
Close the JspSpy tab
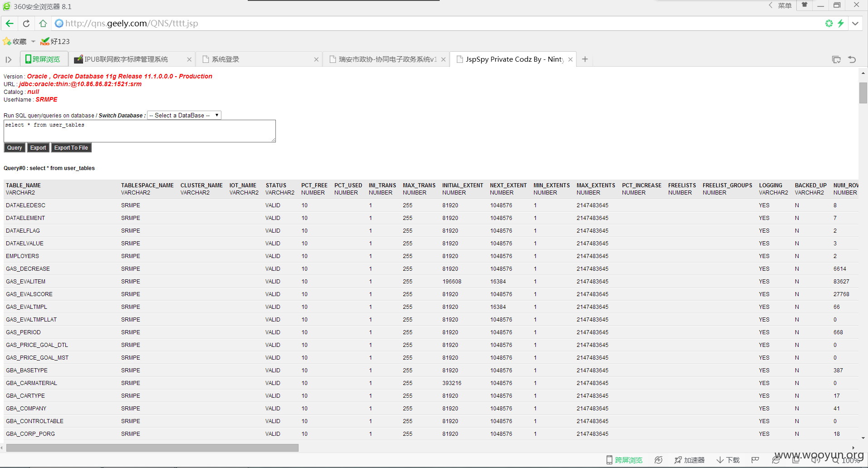pos(570,59)
